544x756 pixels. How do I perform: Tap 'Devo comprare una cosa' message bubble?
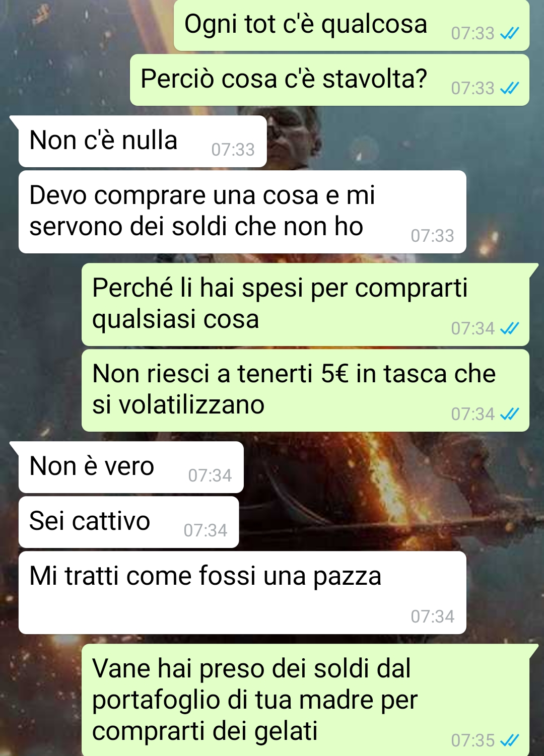click(242, 212)
